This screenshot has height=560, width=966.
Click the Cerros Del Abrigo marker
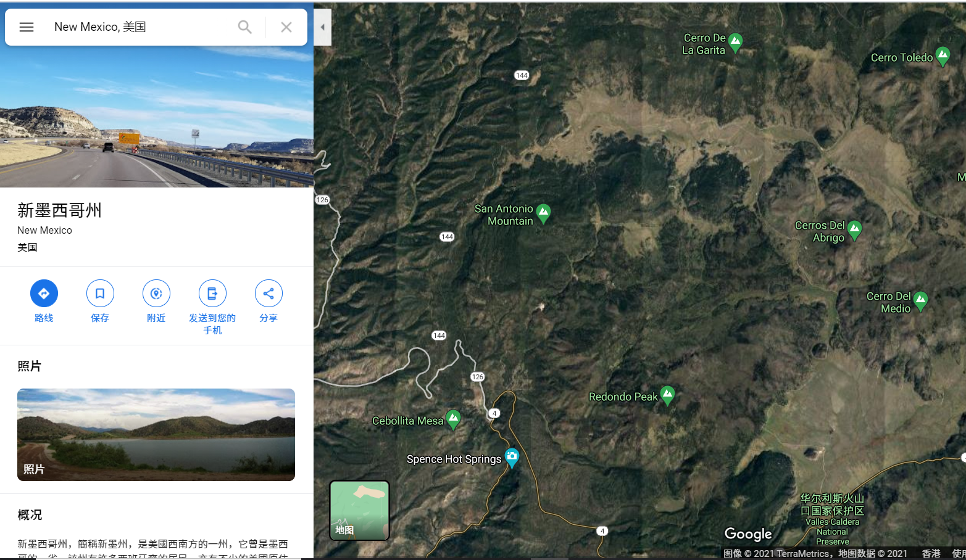[x=854, y=230]
